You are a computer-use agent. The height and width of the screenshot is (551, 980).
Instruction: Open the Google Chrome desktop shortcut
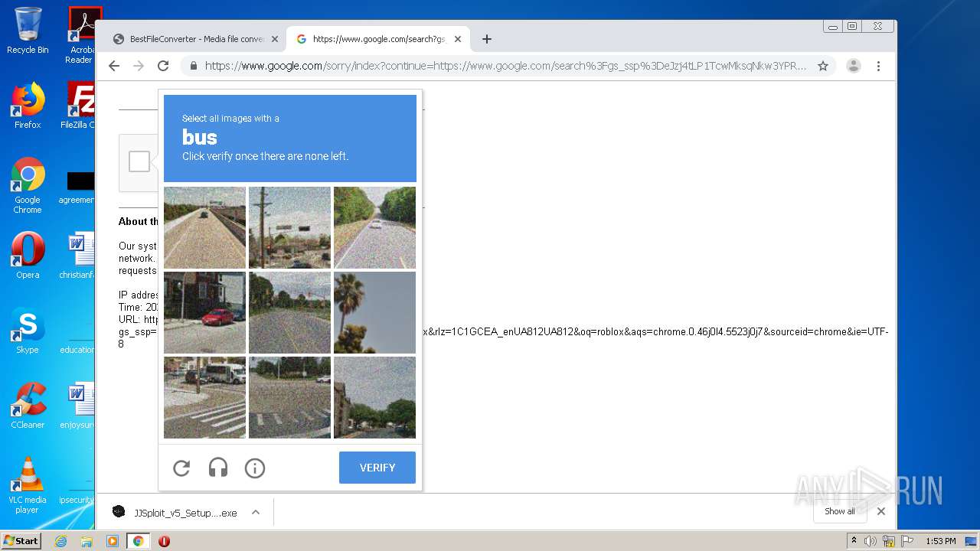[28, 185]
